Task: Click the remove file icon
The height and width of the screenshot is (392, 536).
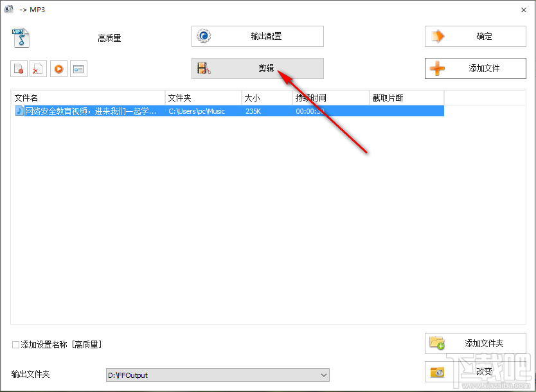Action: pyautogui.click(x=19, y=69)
